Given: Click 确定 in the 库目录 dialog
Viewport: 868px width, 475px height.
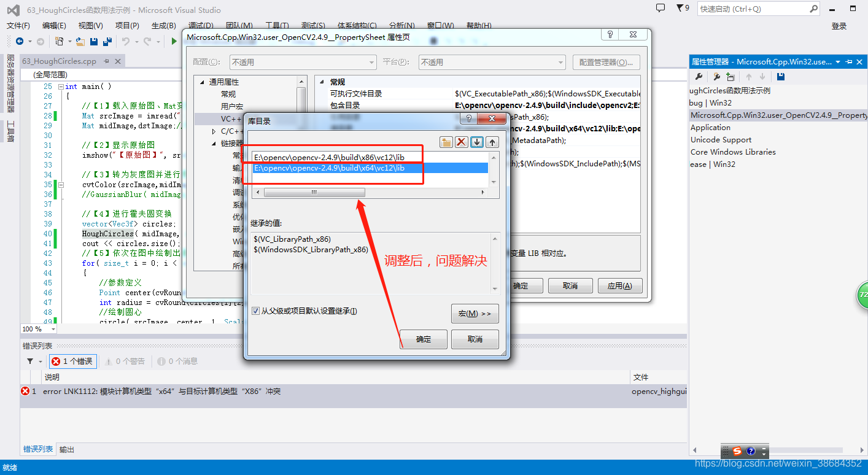Looking at the screenshot, I should pyautogui.click(x=424, y=339).
